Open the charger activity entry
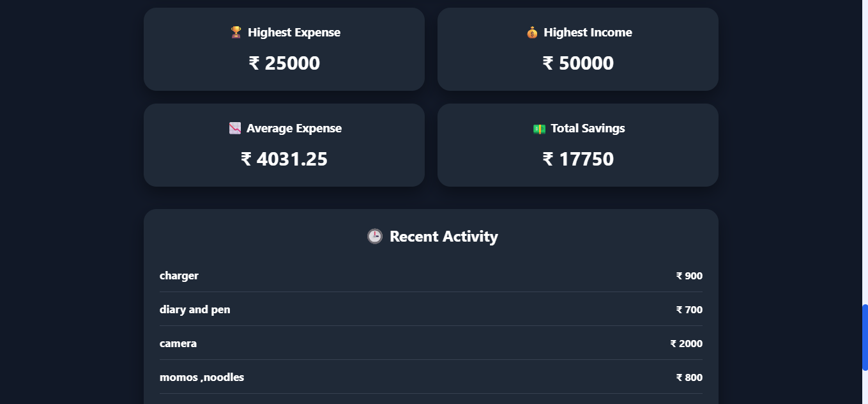Image resolution: width=868 pixels, height=404 pixels. 431,276
